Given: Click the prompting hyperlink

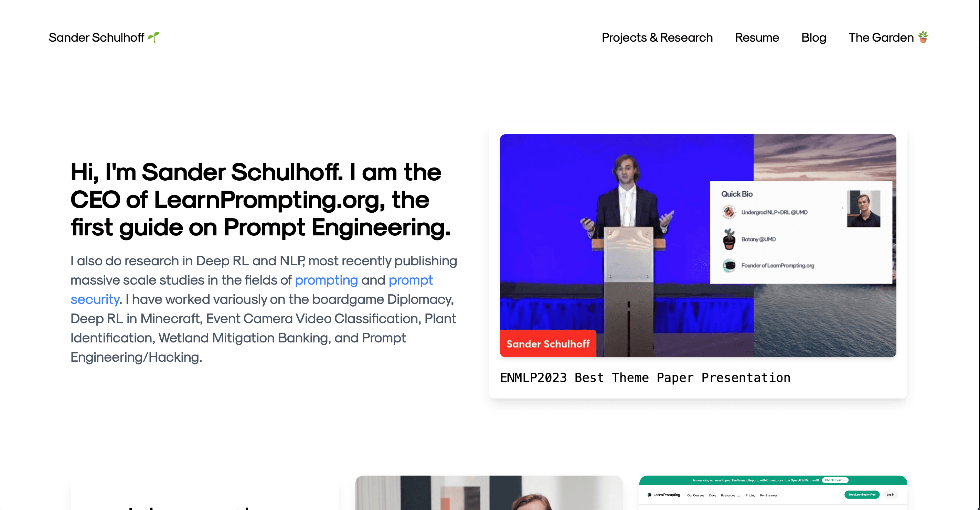Looking at the screenshot, I should [x=327, y=280].
